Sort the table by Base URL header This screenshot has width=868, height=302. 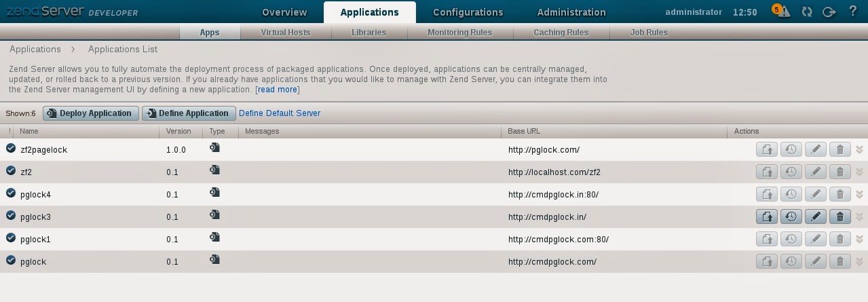click(524, 131)
